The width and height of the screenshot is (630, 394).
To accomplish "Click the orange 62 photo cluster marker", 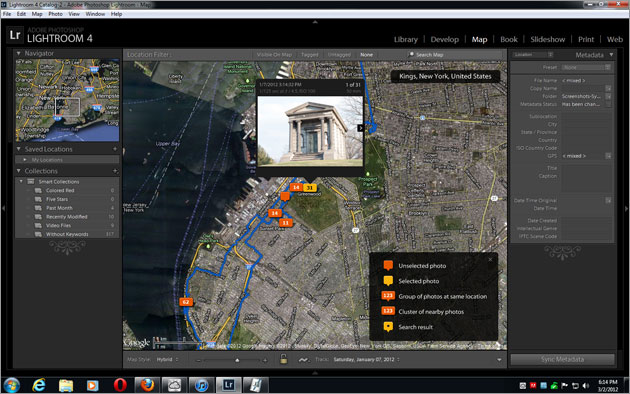I will tap(186, 302).
